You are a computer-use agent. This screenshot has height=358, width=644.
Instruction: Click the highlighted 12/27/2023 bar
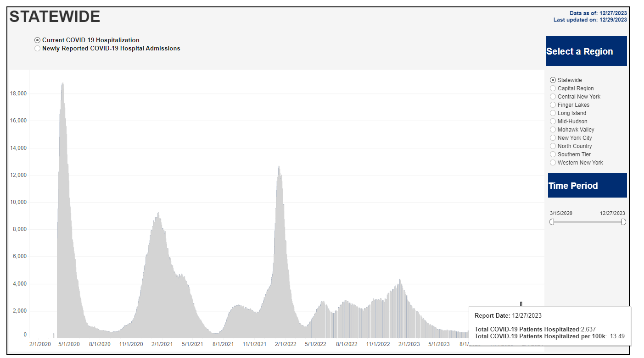[x=521, y=304]
